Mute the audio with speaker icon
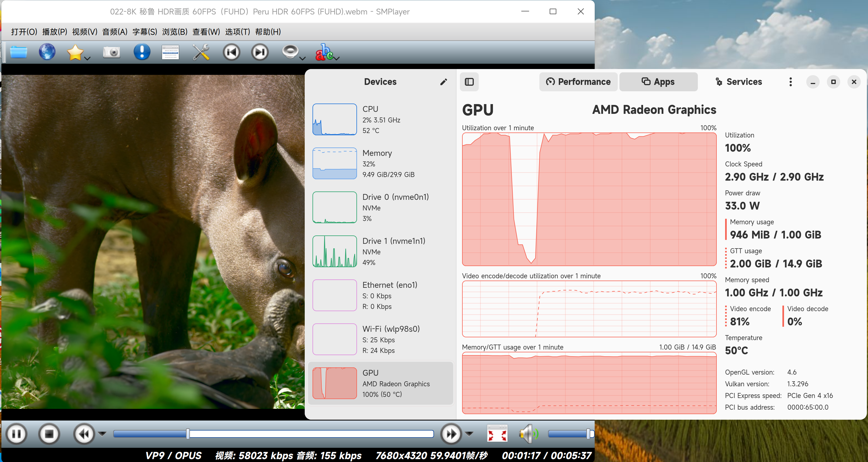The image size is (868, 462). [x=528, y=434]
